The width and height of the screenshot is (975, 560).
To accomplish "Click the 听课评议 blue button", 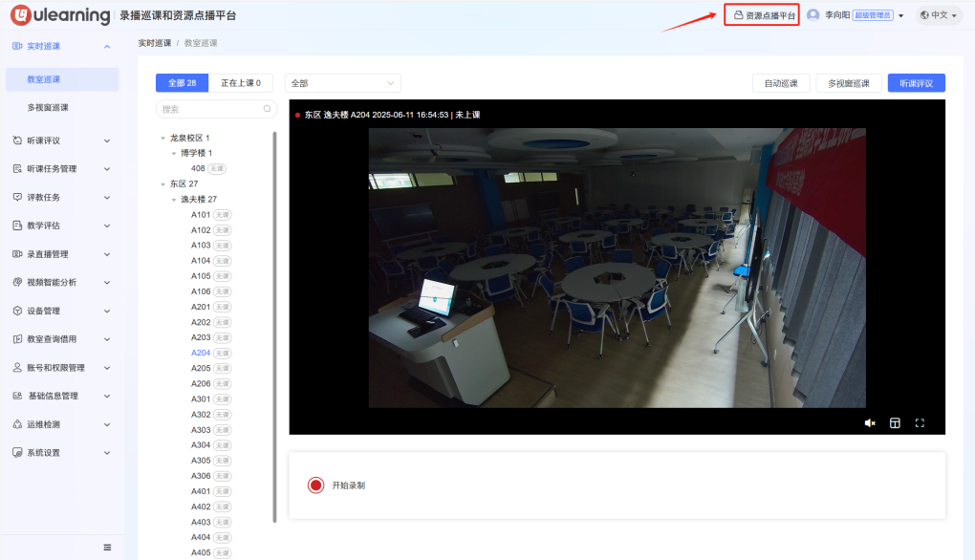I will point(916,83).
